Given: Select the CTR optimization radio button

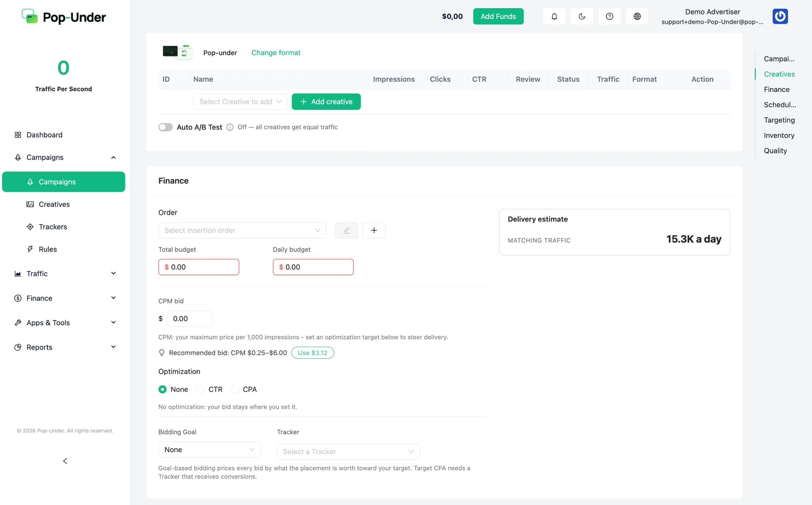Looking at the screenshot, I should (200, 389).
